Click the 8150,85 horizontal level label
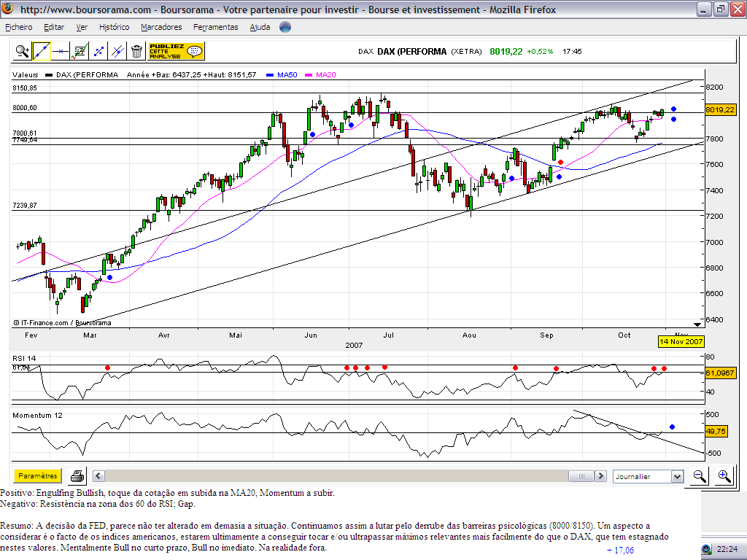Screen dimensions: 747x560 (25, 88)
